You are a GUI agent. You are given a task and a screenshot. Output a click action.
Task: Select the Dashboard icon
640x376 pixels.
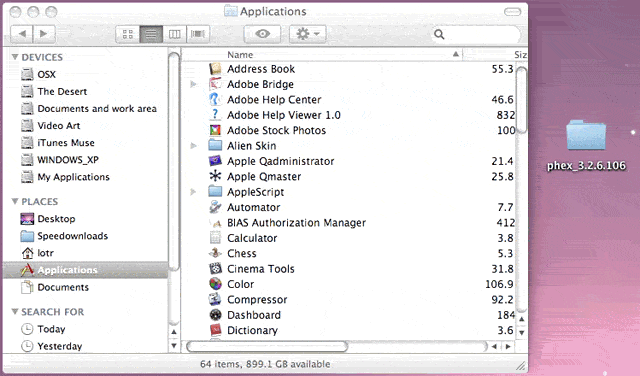215,315
